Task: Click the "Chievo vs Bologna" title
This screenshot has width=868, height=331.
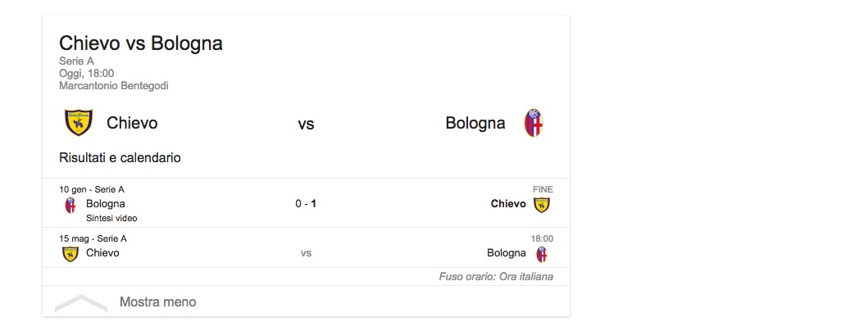Action: tap(141, 43)
